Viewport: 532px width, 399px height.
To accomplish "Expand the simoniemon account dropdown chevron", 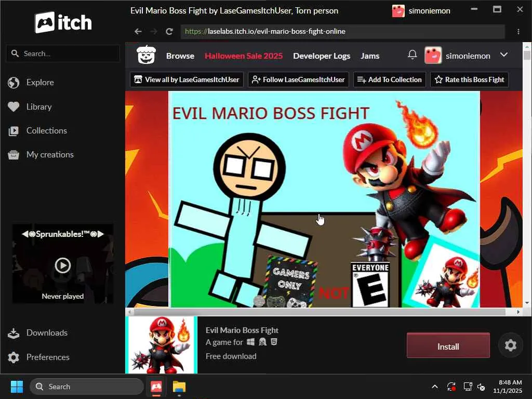I will 504,55.
